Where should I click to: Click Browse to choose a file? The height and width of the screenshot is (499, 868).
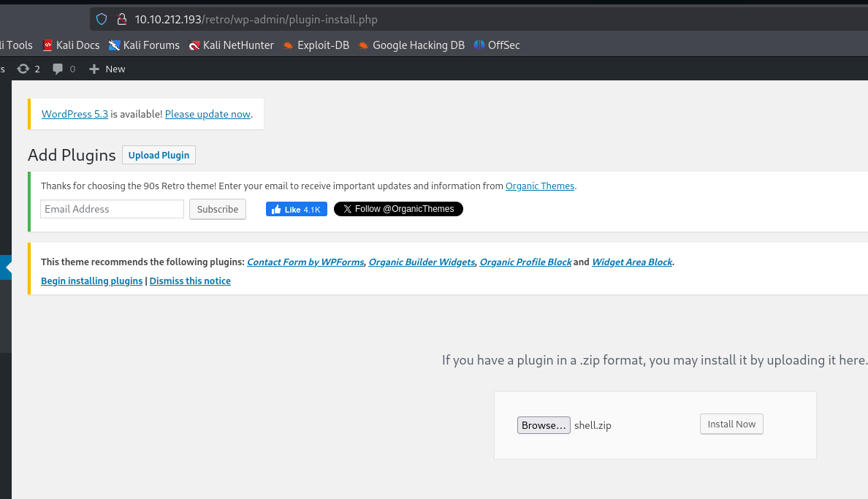544,425
